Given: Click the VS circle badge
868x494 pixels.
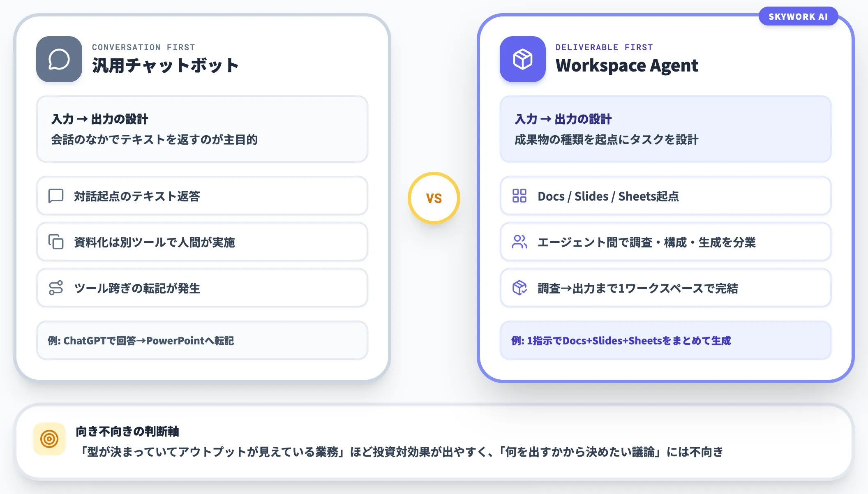Looking at the screenshot, I should pyautogui.click(x=434, y=198).
